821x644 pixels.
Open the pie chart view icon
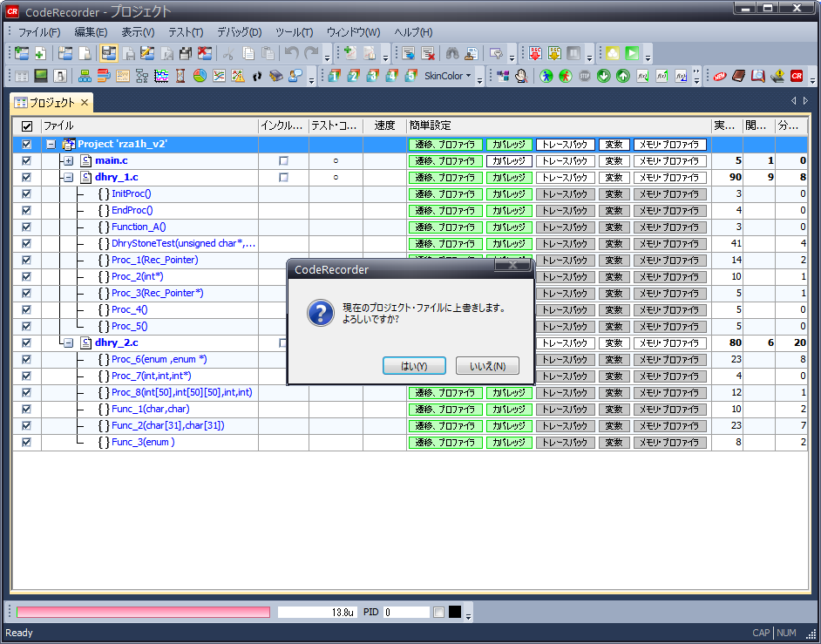tap(200, 76)
